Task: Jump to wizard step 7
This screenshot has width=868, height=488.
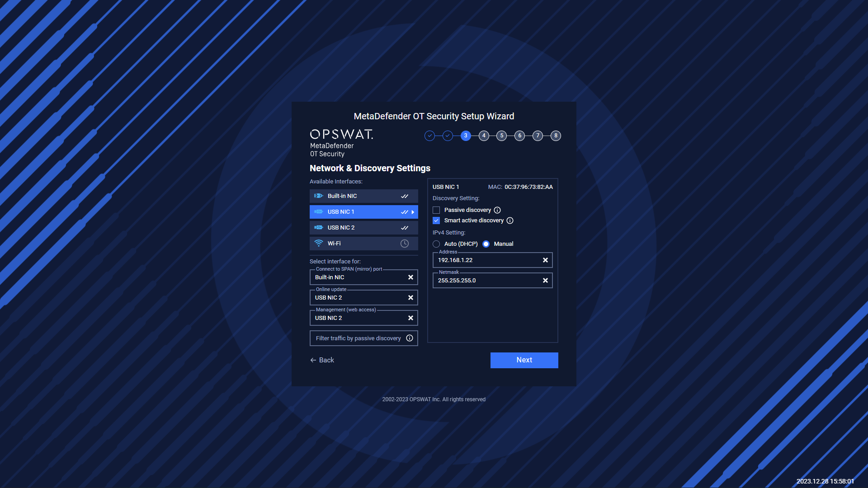Action: point(538,136)
